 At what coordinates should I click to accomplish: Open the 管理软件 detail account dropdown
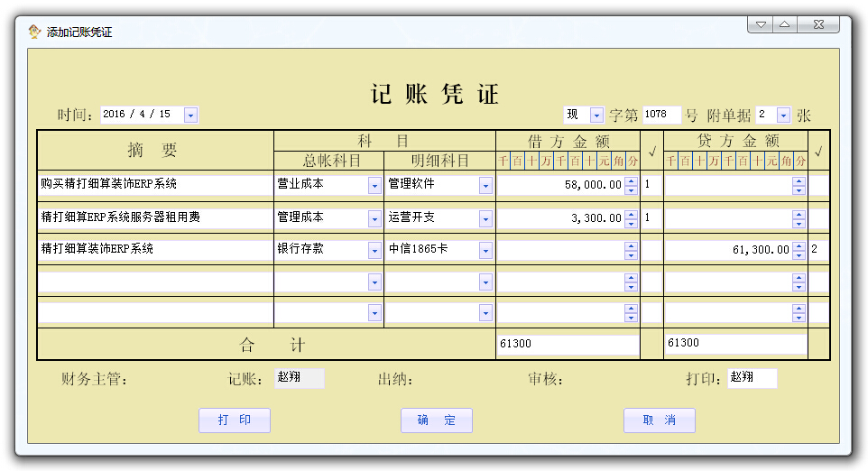point(485,185)
